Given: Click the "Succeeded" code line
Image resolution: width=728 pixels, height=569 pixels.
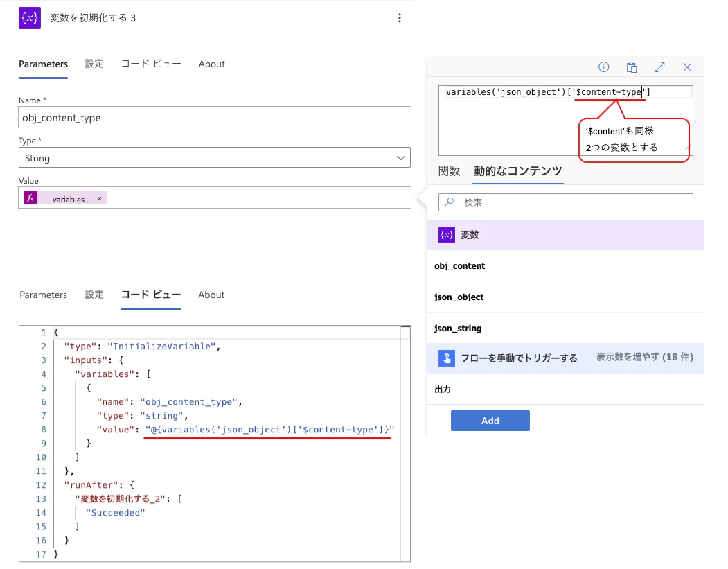Looking at the screenshot, I should click(115, 513).
